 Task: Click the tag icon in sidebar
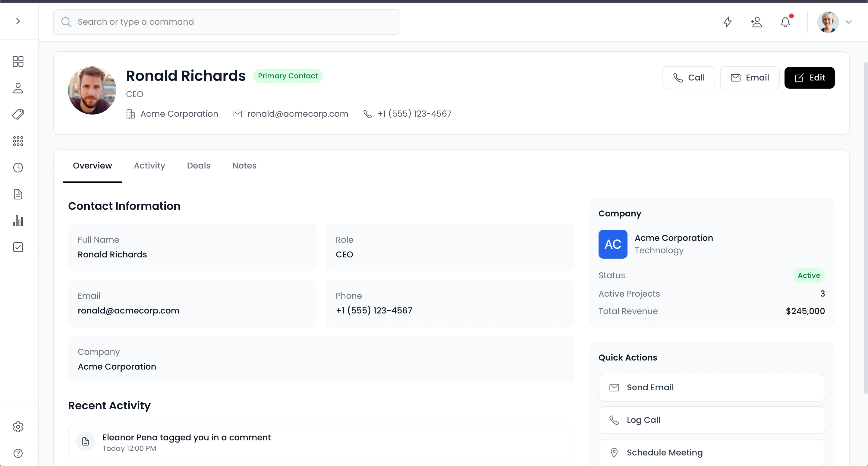click(18, 115)
